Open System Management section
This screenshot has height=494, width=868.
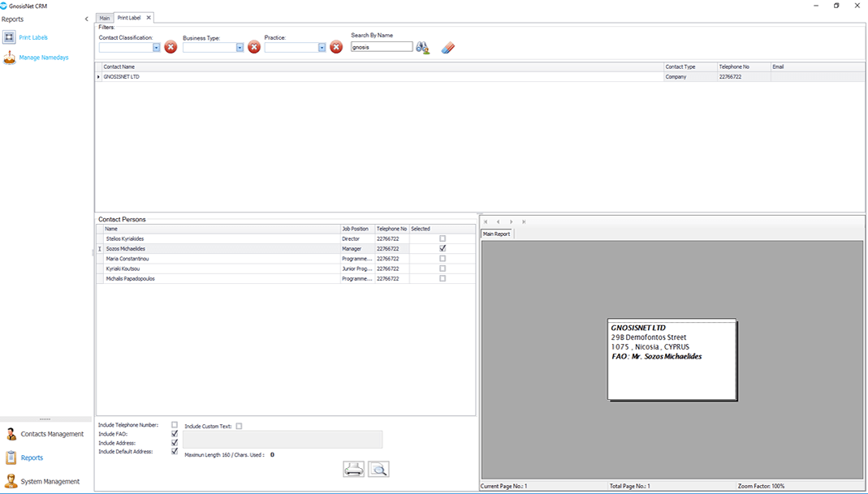[50, 481]
